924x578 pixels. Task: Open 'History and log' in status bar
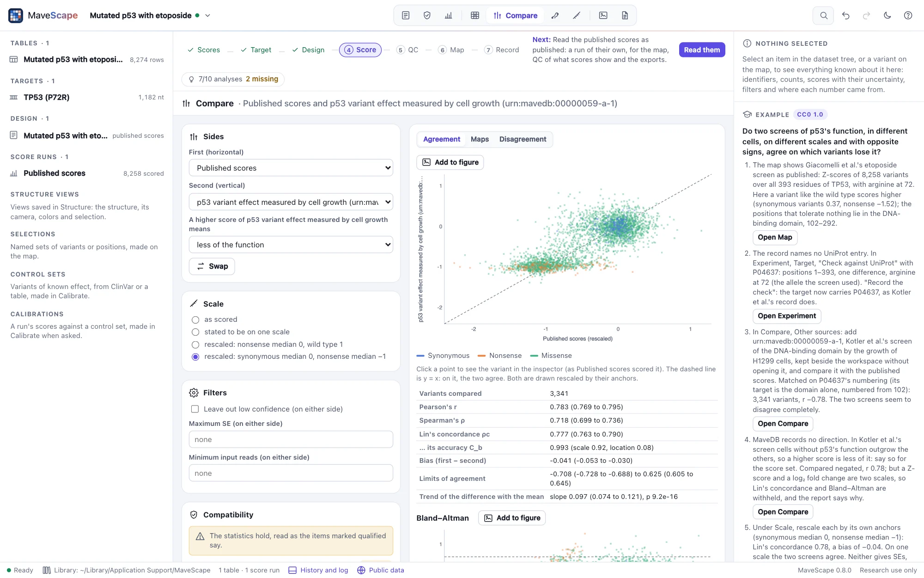318,570
